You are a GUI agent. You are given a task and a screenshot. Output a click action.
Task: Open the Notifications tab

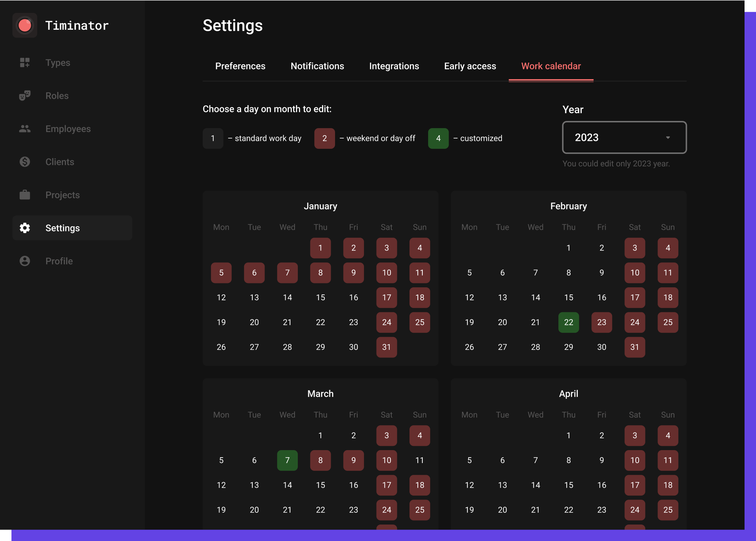click(317, 66)
